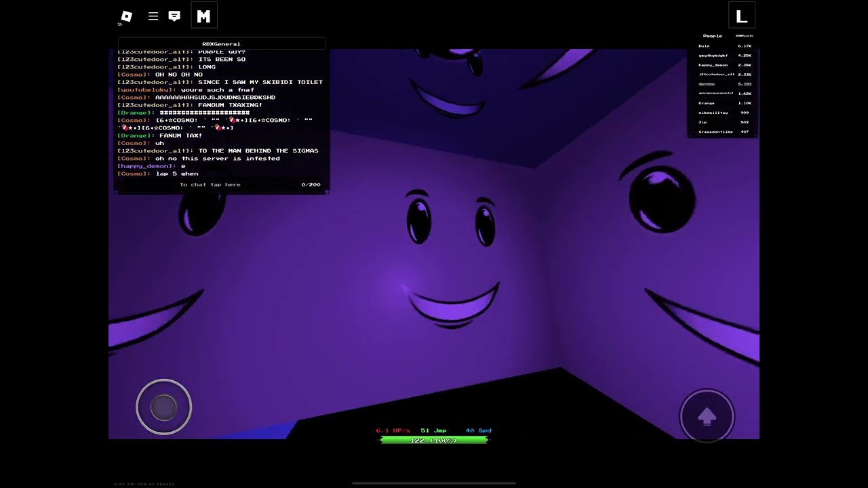Image resolution: width=868 pixels, height=488 pixels.
Task: Click chat message 'FANUM TAX!'
Action: (x=181, y=136)
